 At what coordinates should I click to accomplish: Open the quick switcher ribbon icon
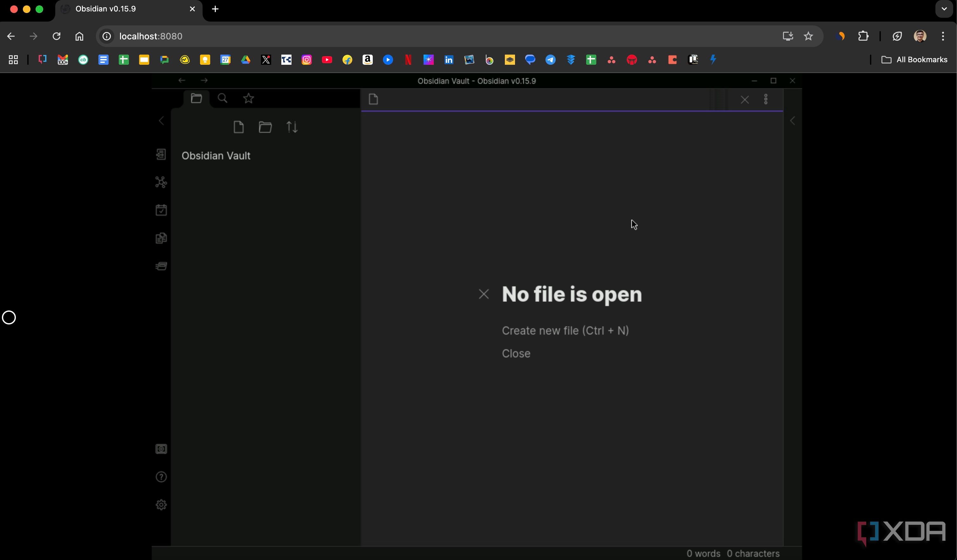pos(161,154)
